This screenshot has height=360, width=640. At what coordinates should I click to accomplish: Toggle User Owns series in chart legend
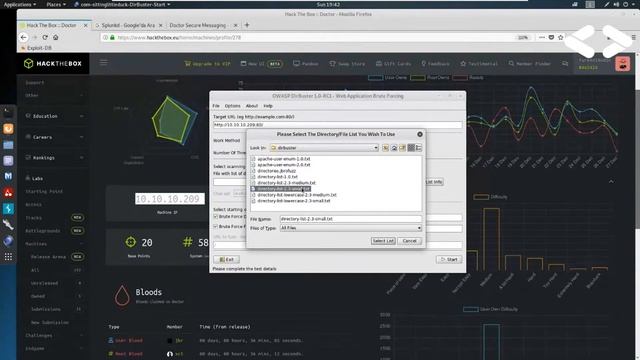[387, 78]
